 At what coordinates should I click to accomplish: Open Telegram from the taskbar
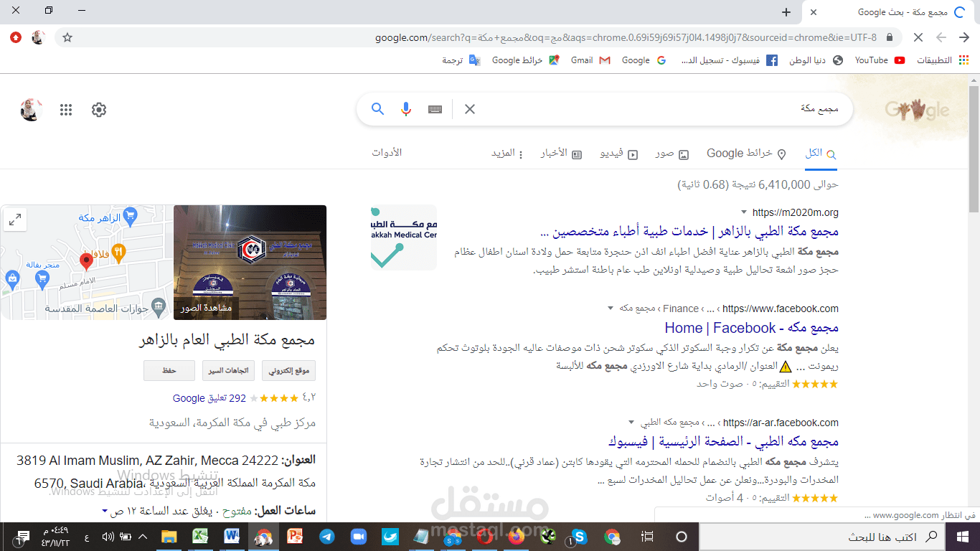pyautogui.click(x=326, y=536)
